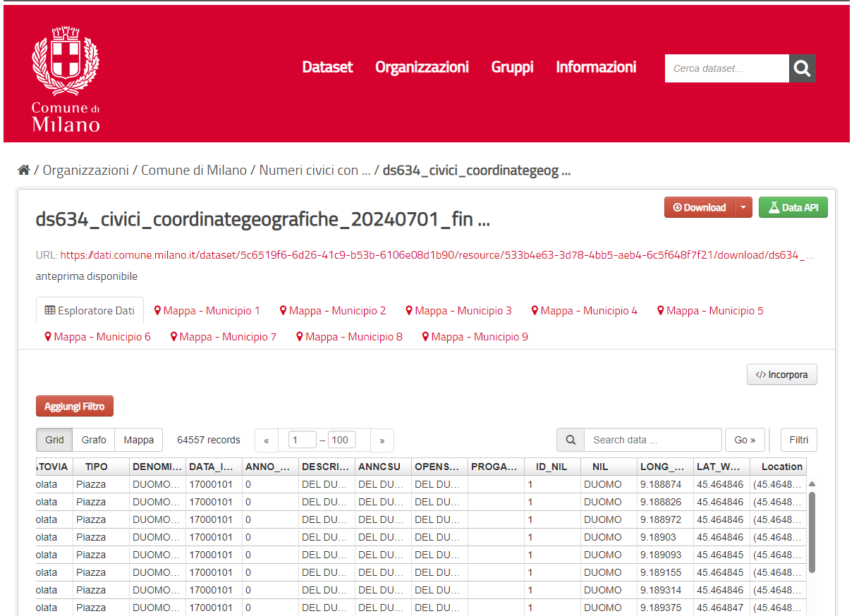Image resolution: width=866 pixels, height=616 pixels.
Task: Click the Aggiungi Filtro button
Action: coord(75,407)
